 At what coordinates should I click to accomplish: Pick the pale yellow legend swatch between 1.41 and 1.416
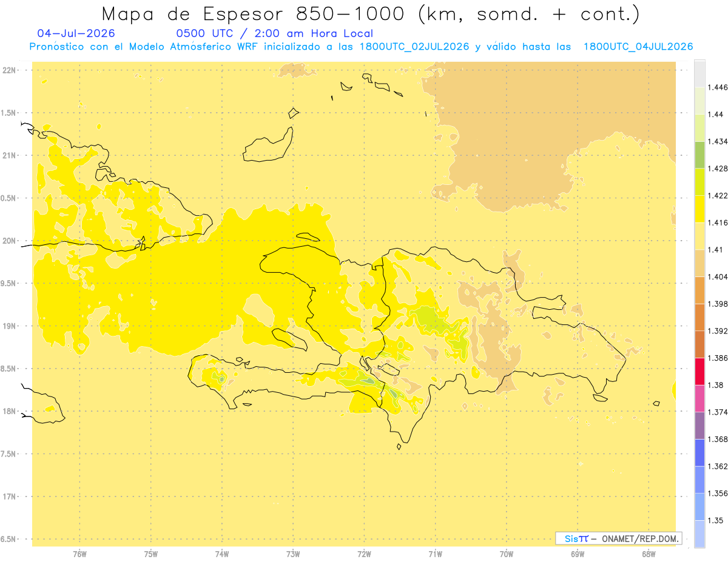tap(699, 236)
